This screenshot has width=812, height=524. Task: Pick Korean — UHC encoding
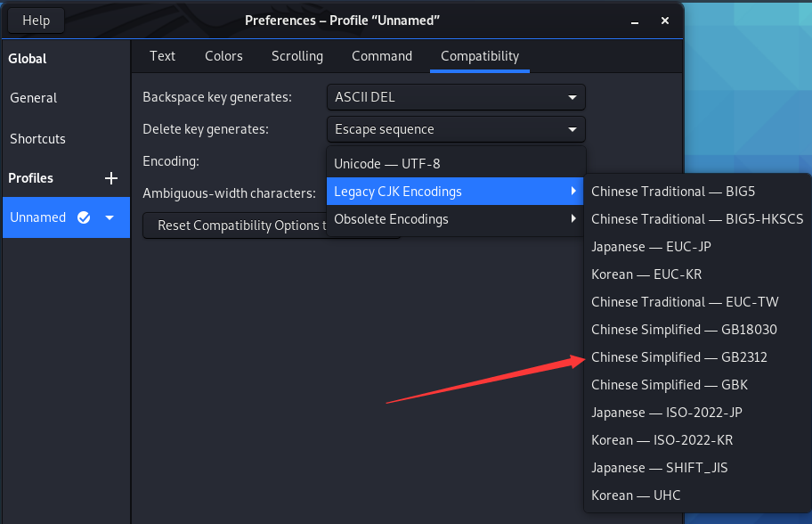point(636,495)
